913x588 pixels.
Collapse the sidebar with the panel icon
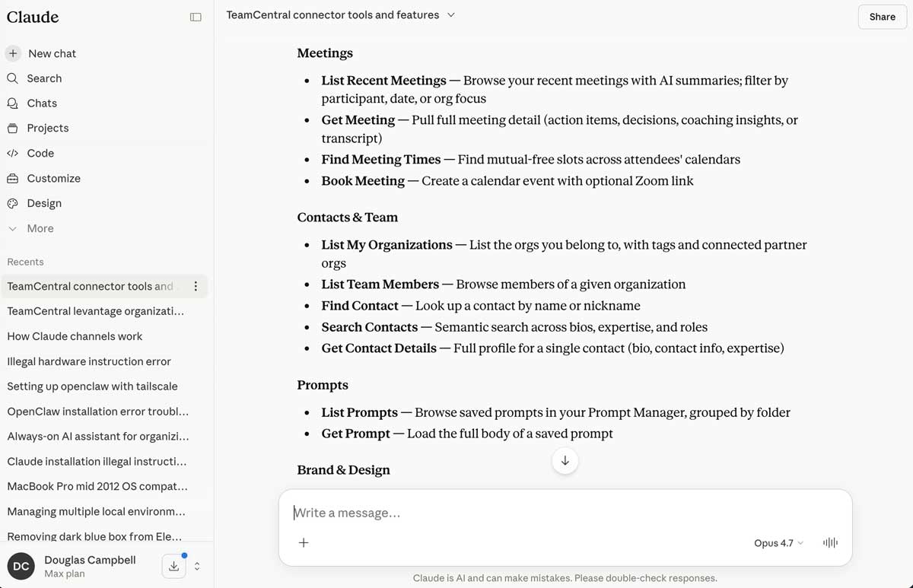click(x=196, y=17)
